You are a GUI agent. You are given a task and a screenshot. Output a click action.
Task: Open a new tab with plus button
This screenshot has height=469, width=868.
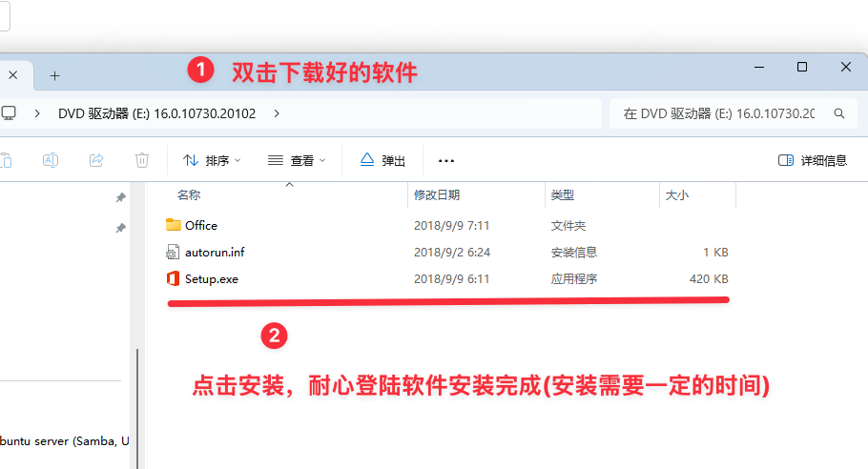pyautogui.click(x=54, y=75)
